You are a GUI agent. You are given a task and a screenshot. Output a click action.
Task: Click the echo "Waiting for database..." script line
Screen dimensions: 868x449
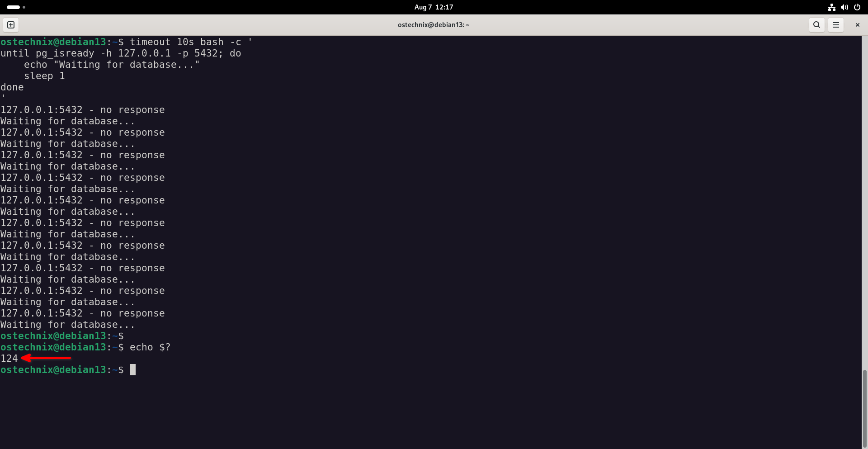pos(111,65)
